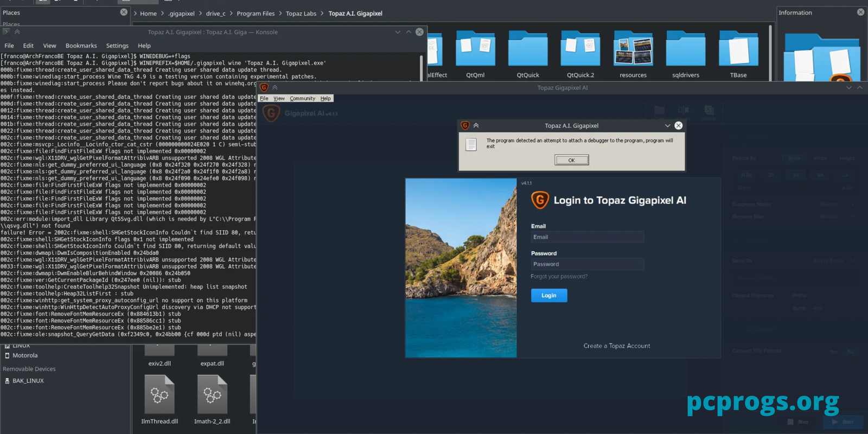
Task: Open Gigapixel's Help menu
Action: 325,98
